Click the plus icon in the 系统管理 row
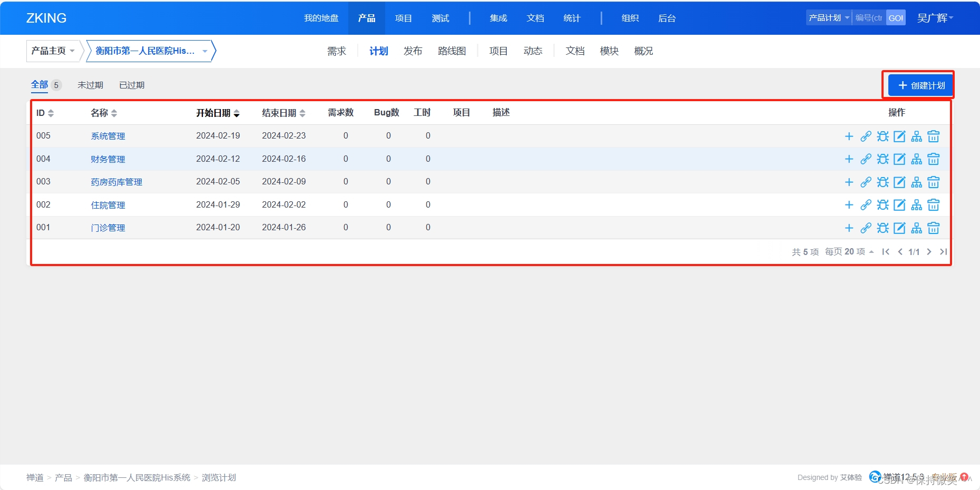 pos(849,136)
